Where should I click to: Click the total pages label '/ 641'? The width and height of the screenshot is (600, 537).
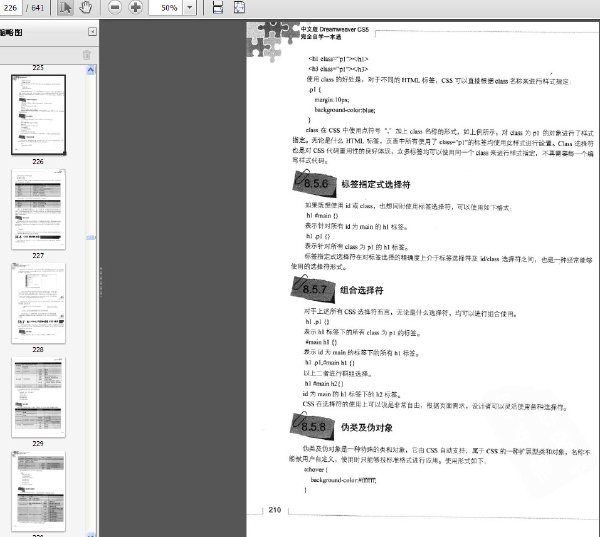35,8
